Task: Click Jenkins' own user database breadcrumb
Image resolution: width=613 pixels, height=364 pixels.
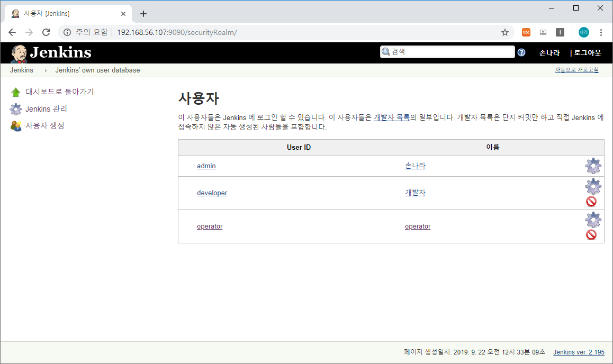Action: click(97, 70)
